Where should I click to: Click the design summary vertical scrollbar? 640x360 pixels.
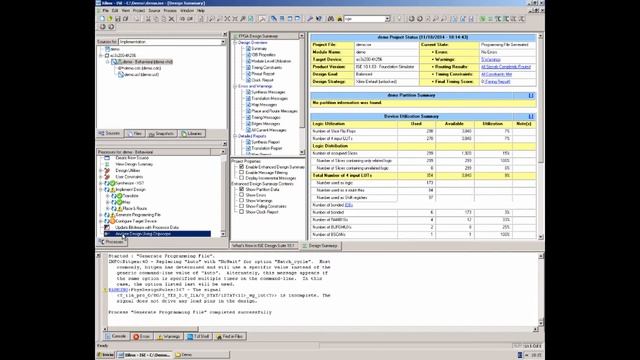pyautogui.click(x=541, y=136)
